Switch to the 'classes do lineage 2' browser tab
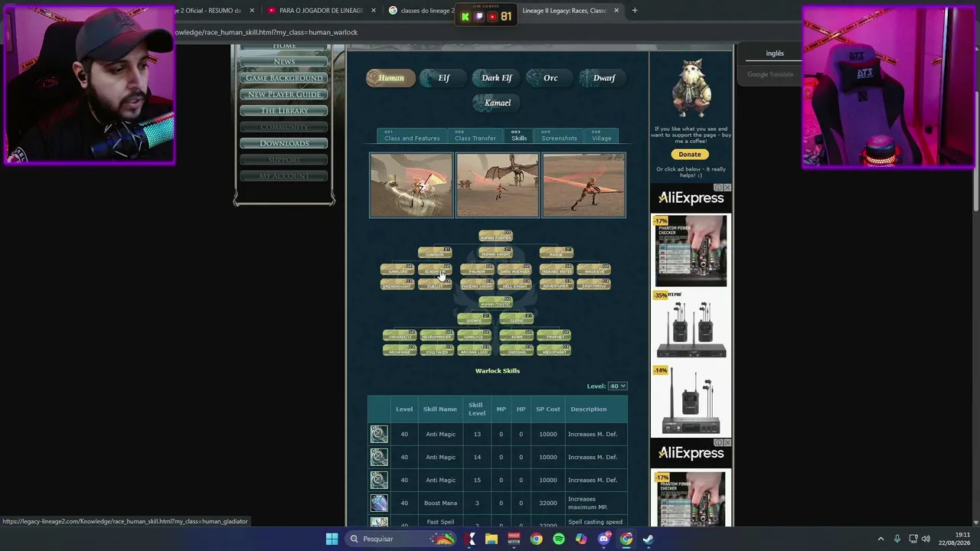 coord(422,11)
